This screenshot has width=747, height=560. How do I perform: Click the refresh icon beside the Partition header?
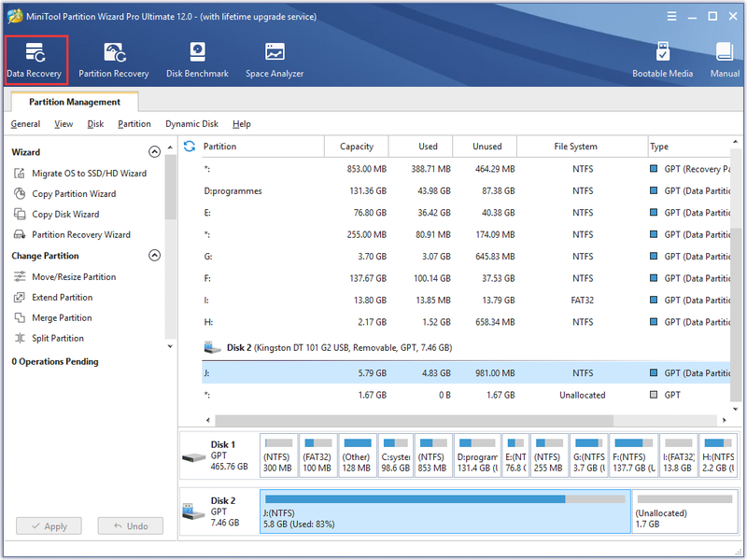(x=190, y=147)
